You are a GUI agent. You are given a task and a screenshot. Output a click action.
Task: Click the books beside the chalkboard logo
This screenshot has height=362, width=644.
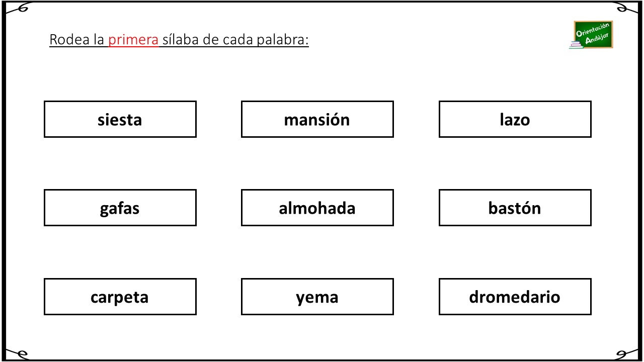coord(576,45)
